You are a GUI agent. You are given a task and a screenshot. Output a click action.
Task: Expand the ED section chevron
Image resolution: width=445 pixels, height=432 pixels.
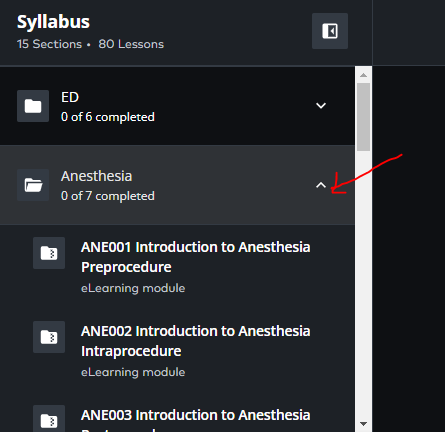pos(321,106)
